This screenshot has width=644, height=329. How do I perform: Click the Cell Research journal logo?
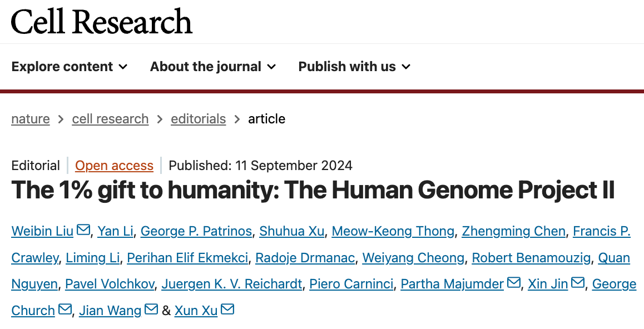tap(102, 22)
